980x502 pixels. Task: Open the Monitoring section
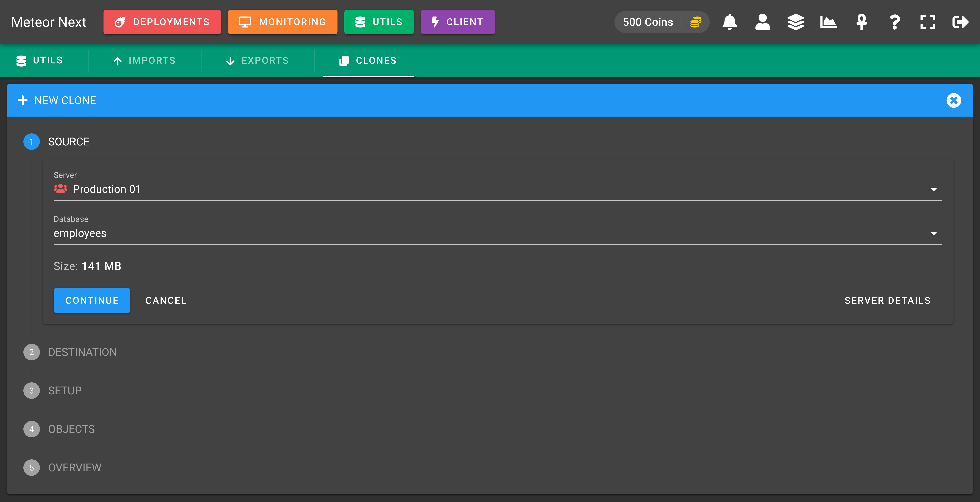(282, 22)
